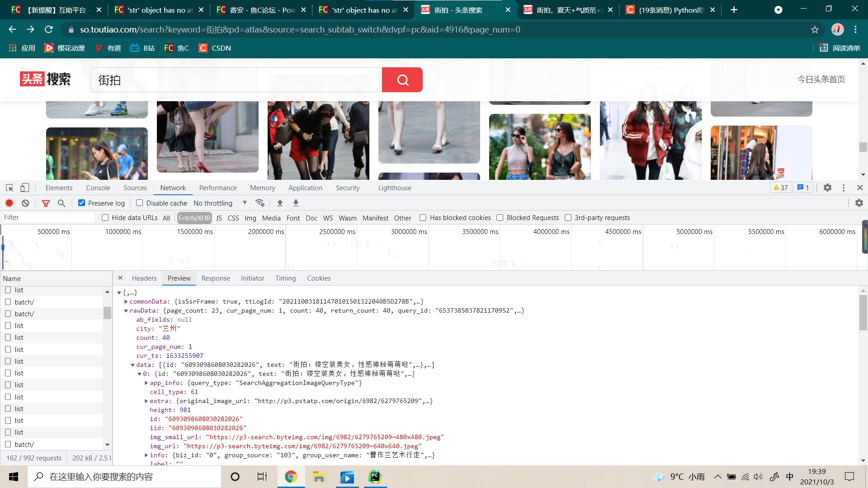Go back with the browser back arrow
Screen dimensions: 868x488
(12, 30)
